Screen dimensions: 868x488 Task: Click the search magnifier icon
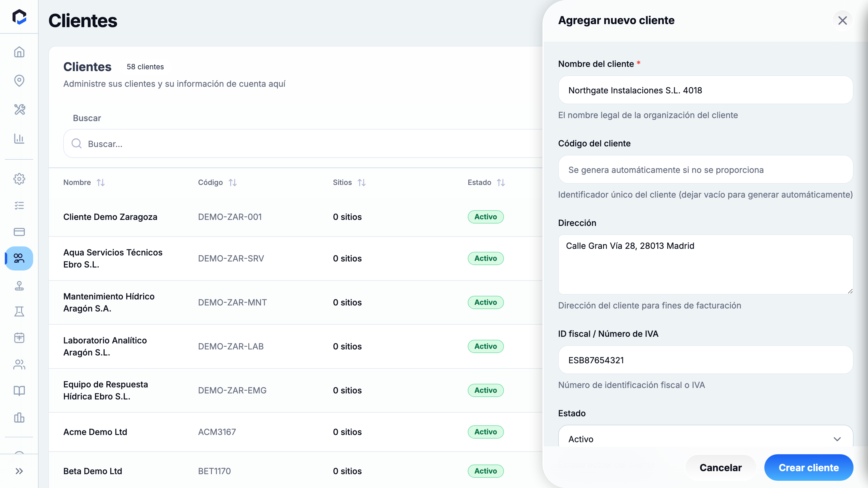click(x=77, y=143)
